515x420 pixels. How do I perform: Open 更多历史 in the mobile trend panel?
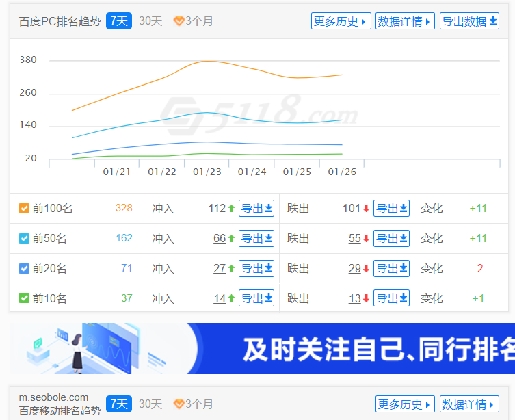click(405, 404)
